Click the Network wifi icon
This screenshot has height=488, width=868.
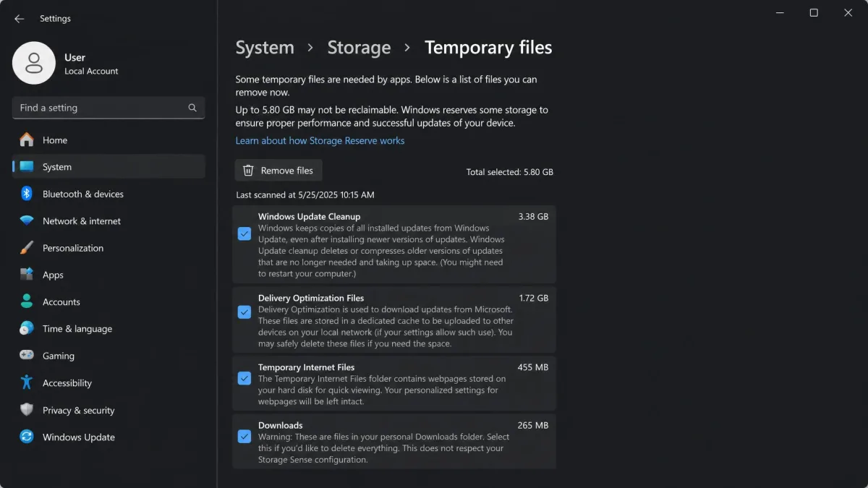(x=27, y=221)
